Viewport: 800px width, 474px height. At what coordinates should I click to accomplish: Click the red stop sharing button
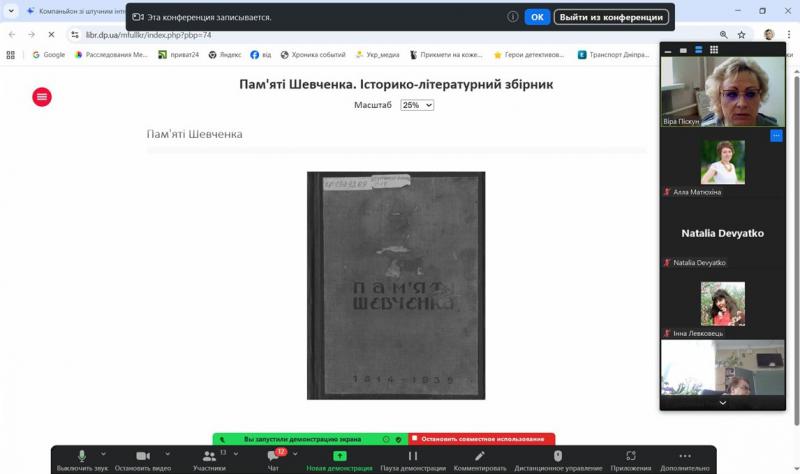482,439
